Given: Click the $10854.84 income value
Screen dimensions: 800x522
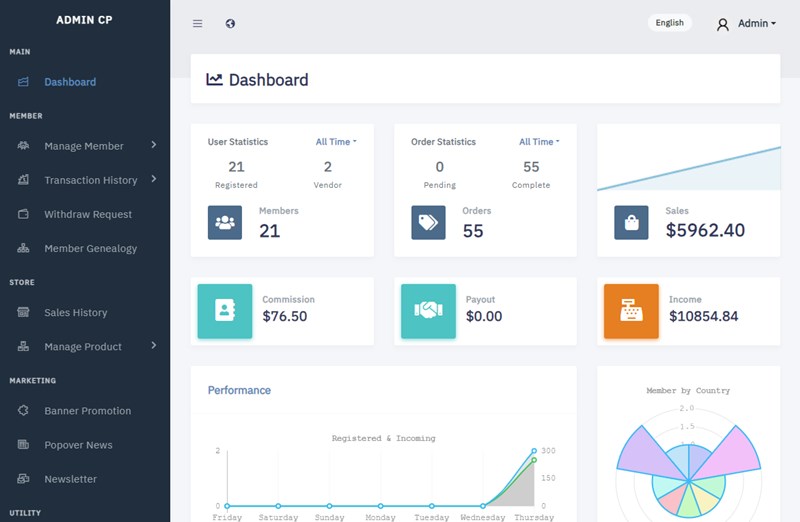Looking at the screenshot, I should (x=704, y=316).
